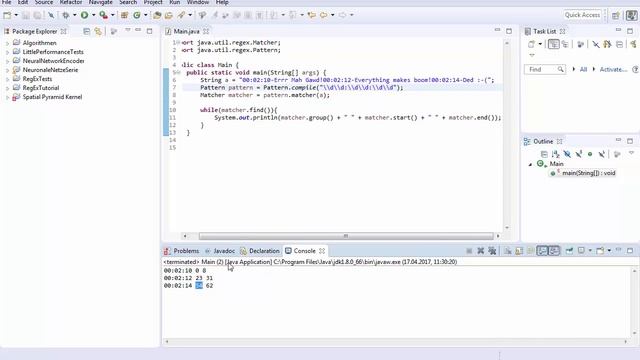This screenshot has width=640, height=360.
Task: Click the New file wizard icon
Action: [7, 15]
